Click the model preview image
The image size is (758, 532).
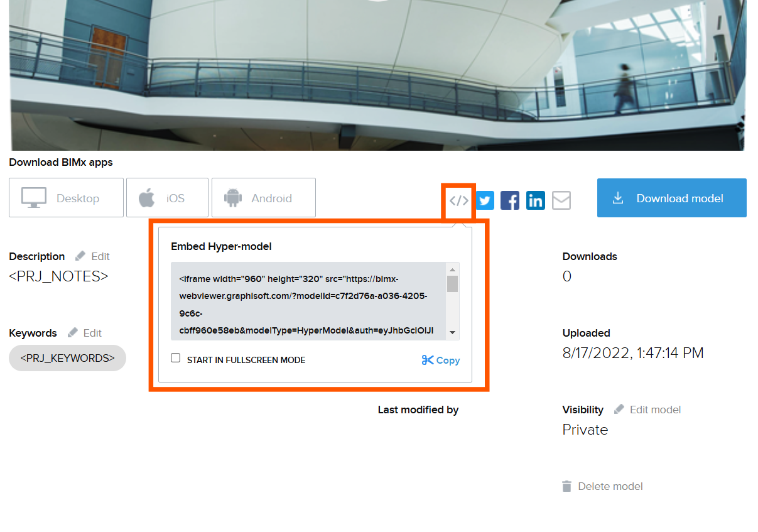point(378,74)
